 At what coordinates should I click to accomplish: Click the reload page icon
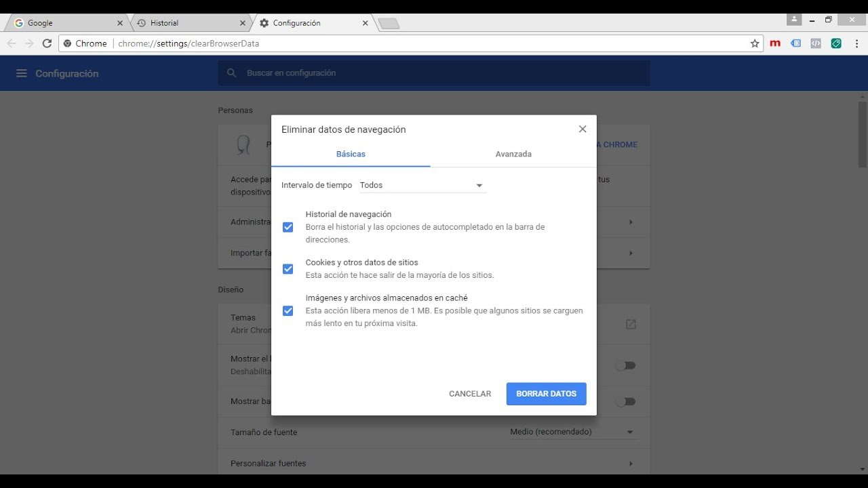pyautogui.click(x=47, y=43)
